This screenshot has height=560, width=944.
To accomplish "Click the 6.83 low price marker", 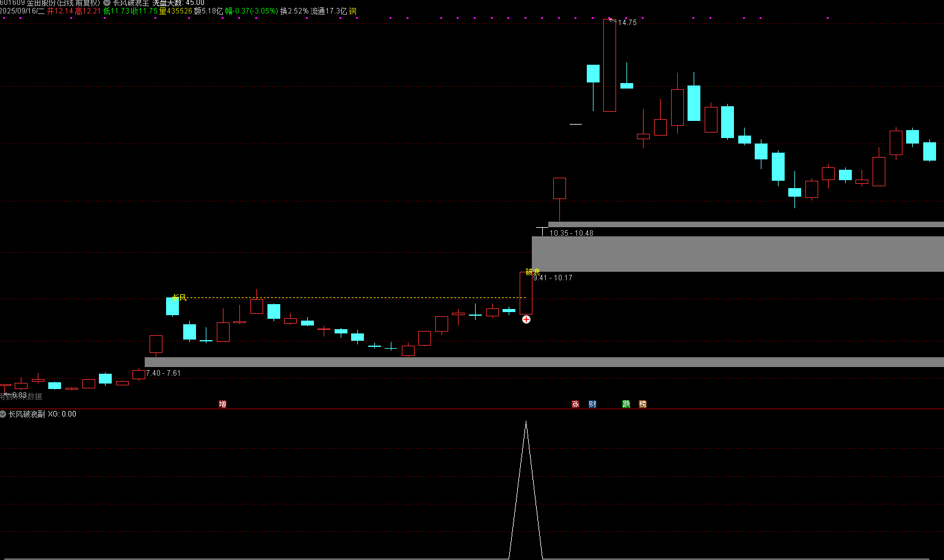I will point(18,395).
